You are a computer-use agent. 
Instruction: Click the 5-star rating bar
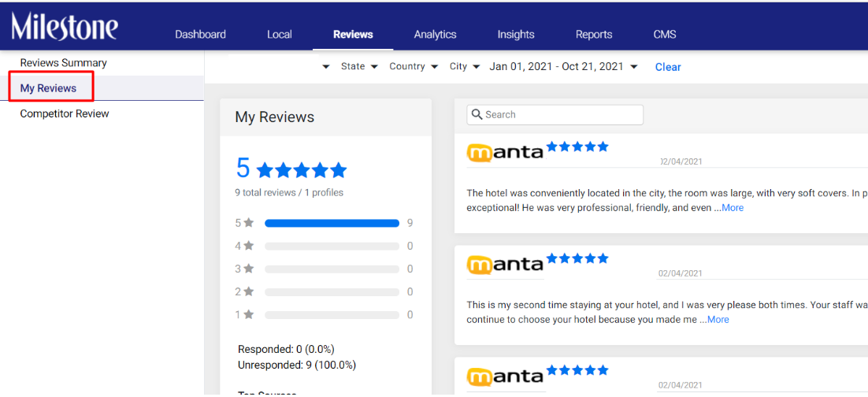(332, 223)
